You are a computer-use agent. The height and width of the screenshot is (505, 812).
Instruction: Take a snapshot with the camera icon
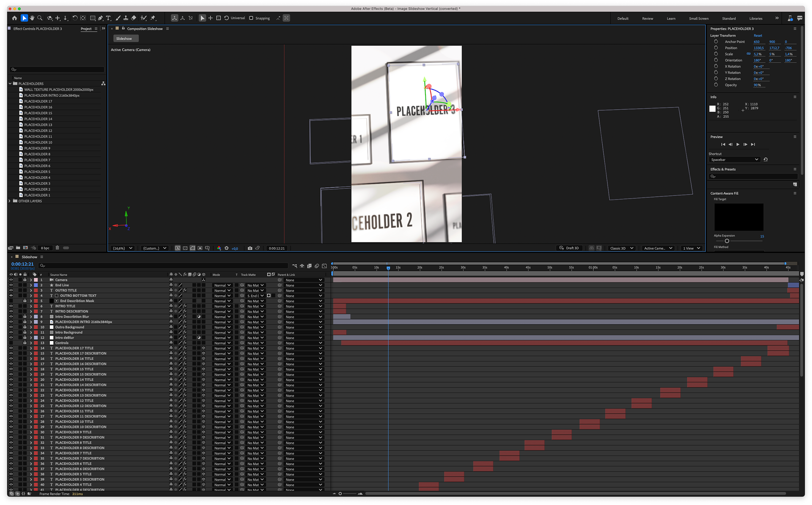(x=250, y=248)
